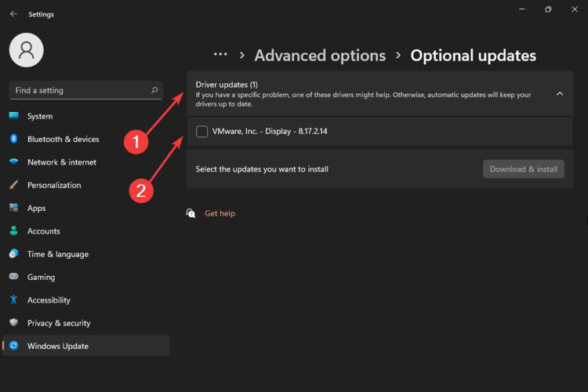Click the System icon in sidebar
Image resolution: width=588 pixels, height=392 pixels.
click(13, 116)
